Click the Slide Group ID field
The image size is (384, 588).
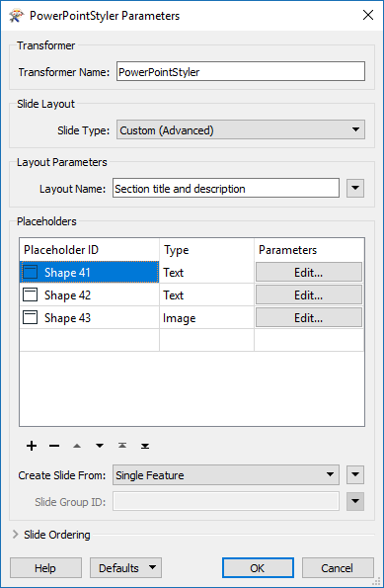tap(226, 501)
